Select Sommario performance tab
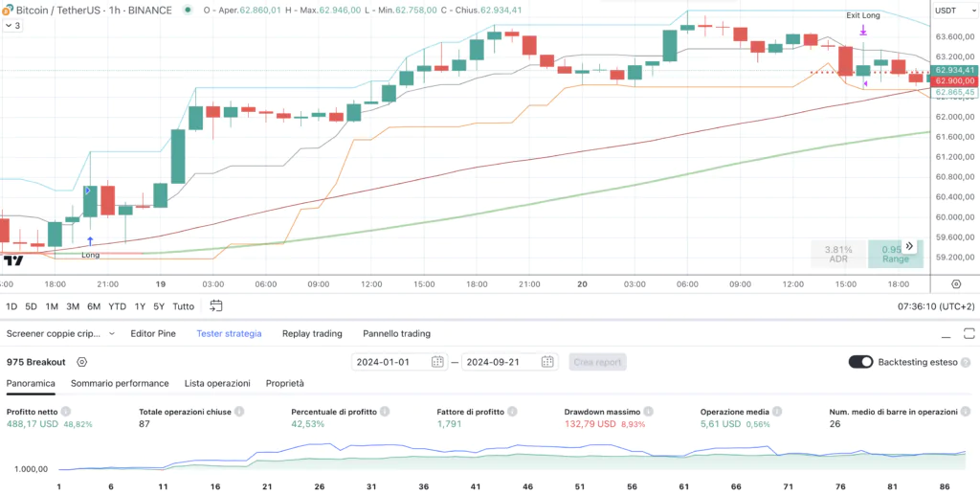Image resolution: width=980 pixels, height=495 pixels. pyautogui.click(x=120, y=383)
